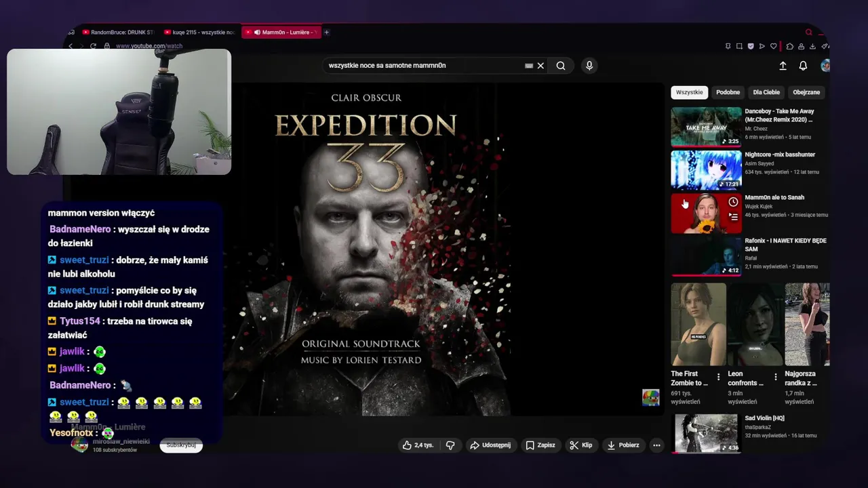The width and height of the screenshot is (868, 488).
Task: Clear the search text with the X icon
Action: click(540, 66)
